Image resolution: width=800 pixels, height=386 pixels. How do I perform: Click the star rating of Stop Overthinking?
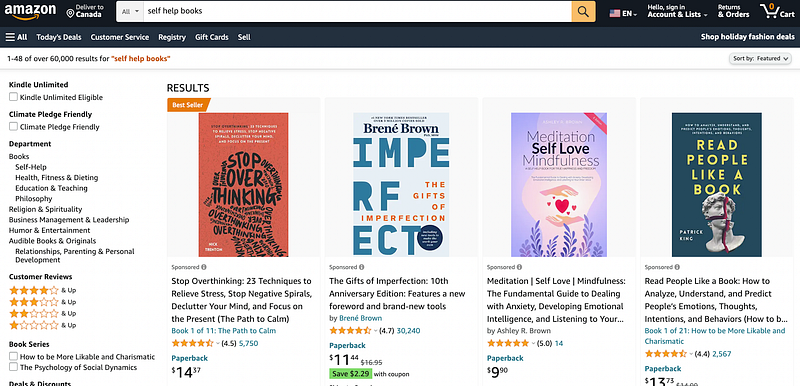tap(192, 343)
